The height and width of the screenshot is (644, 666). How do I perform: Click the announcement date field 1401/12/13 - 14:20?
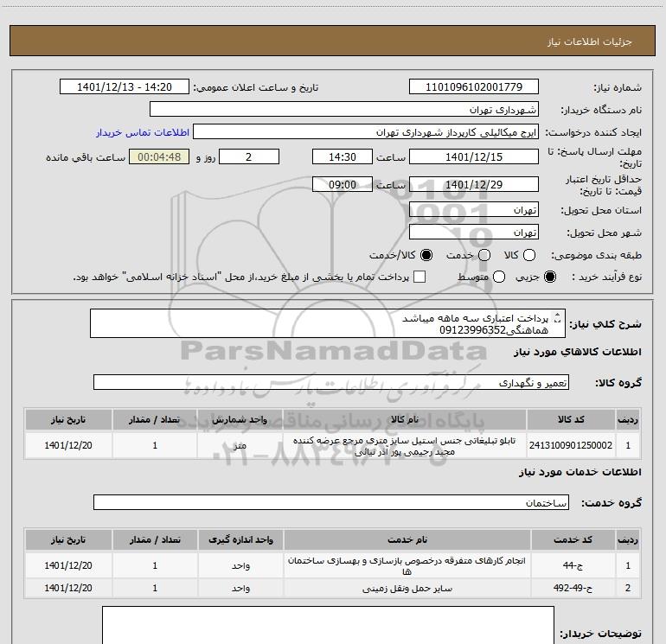pyautogui.click(x=125, y=87)
